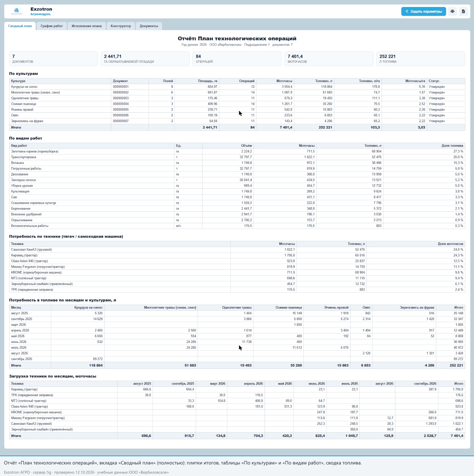Screen dimensions: 474x476
Task: Click the «7 документов» summary tile
Action: pyautogui.click(x=53, y=59)
